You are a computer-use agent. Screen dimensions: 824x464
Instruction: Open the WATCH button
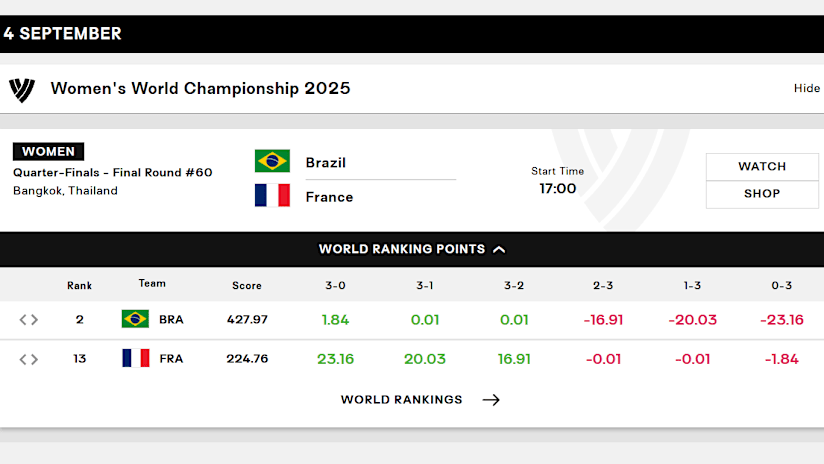click(x=762, y=167)
